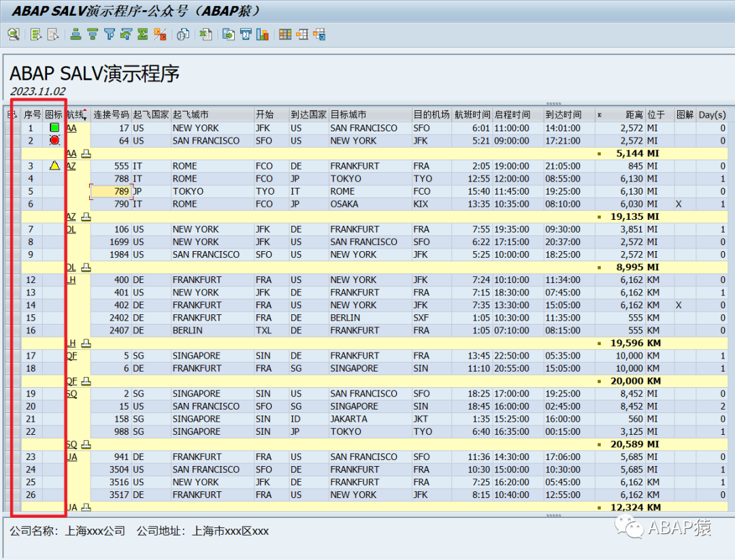
Task: Click the red status icon in row 2
Action: coord(54,140)
